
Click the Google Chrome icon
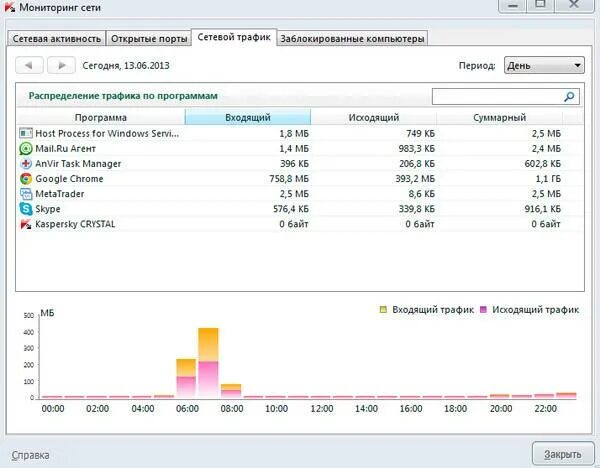click(26, 179)
